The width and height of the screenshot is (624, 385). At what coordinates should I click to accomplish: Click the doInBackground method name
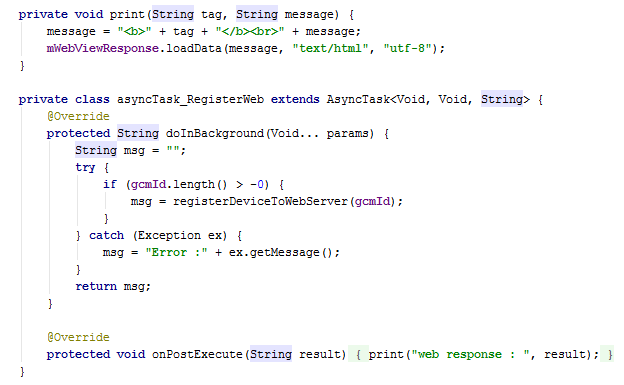coord(215,133)
